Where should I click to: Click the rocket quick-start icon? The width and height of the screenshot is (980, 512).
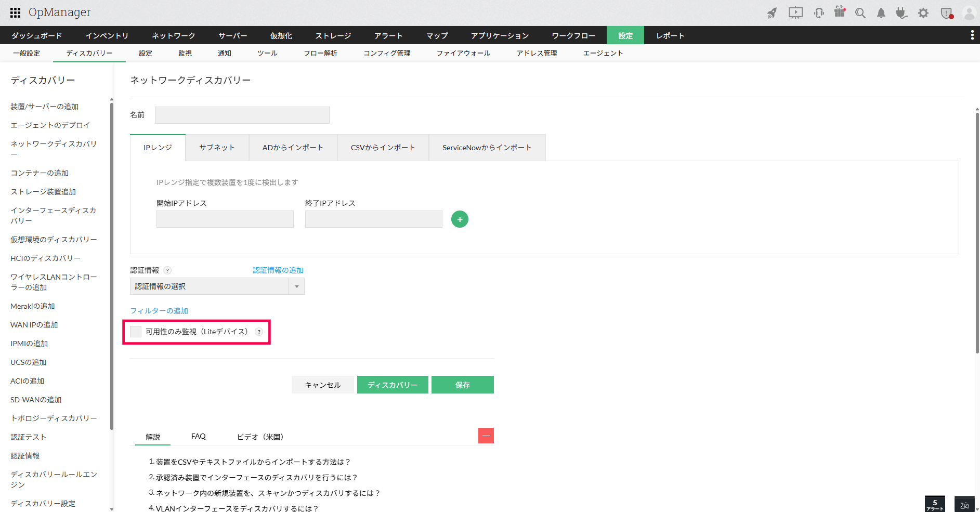point(772,13)
